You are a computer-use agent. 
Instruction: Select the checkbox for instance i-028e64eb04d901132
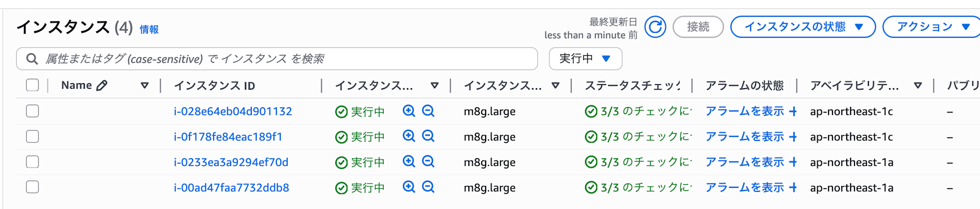click(32, 111)
